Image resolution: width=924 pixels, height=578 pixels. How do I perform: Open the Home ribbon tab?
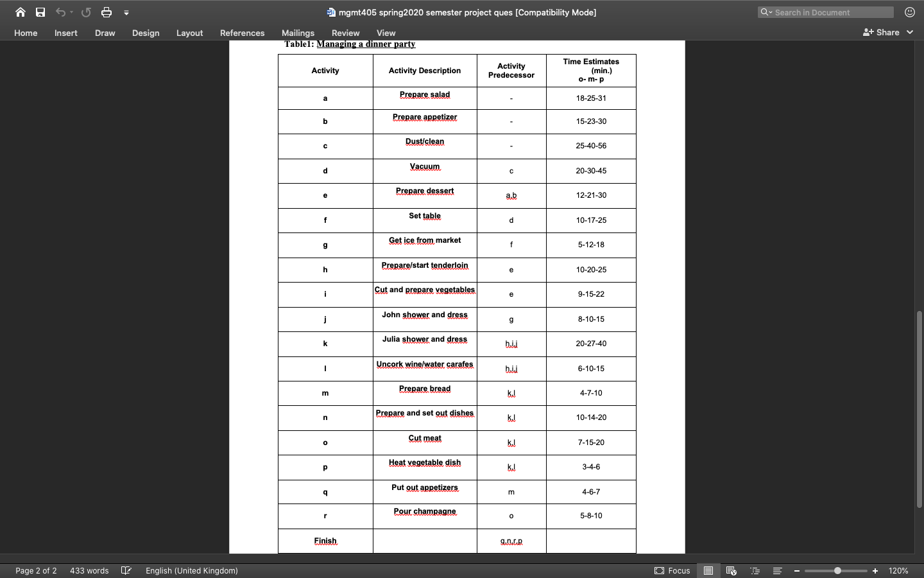coord(26,33)
